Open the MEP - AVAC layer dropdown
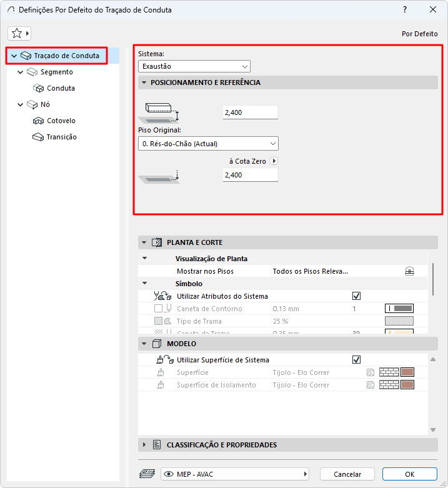Viewport: 448px width, 488px height. pyautogui.click(x=235, y=474)
